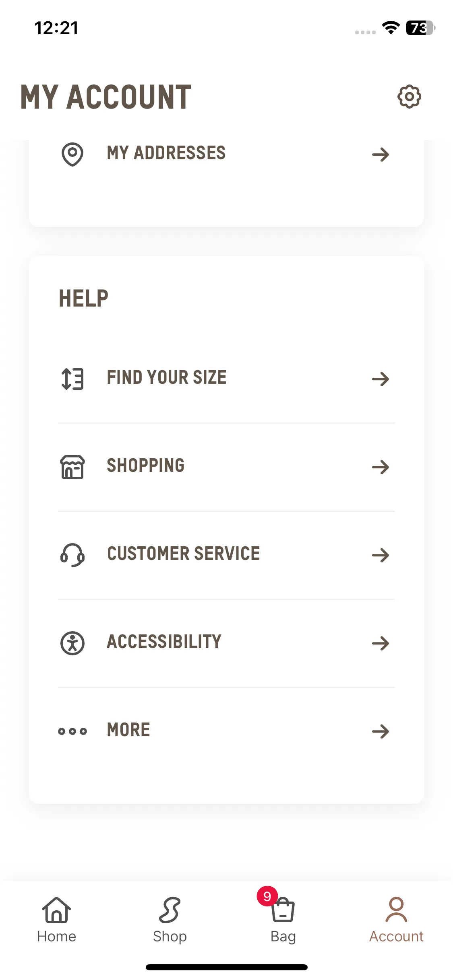The width and height of the screenshot is (453, 980).
Task: Open Customer Service via its arrow
Action: click(381, 555)
